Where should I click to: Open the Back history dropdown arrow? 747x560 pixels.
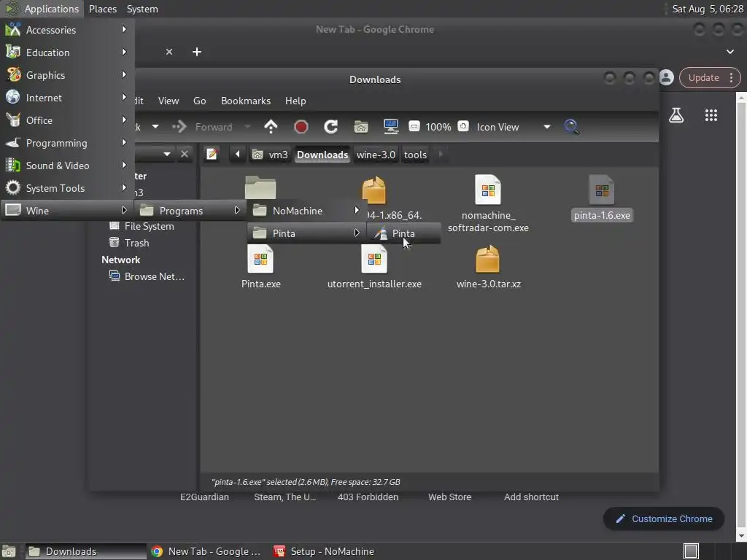[x=155, y=127]
